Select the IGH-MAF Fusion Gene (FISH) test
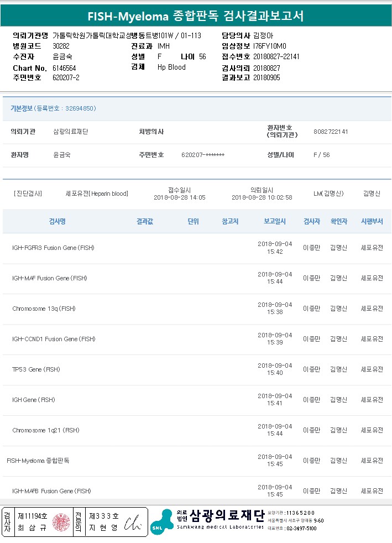Screen dimensions: 392x543 pyautogui.click(x=50, y=278)
